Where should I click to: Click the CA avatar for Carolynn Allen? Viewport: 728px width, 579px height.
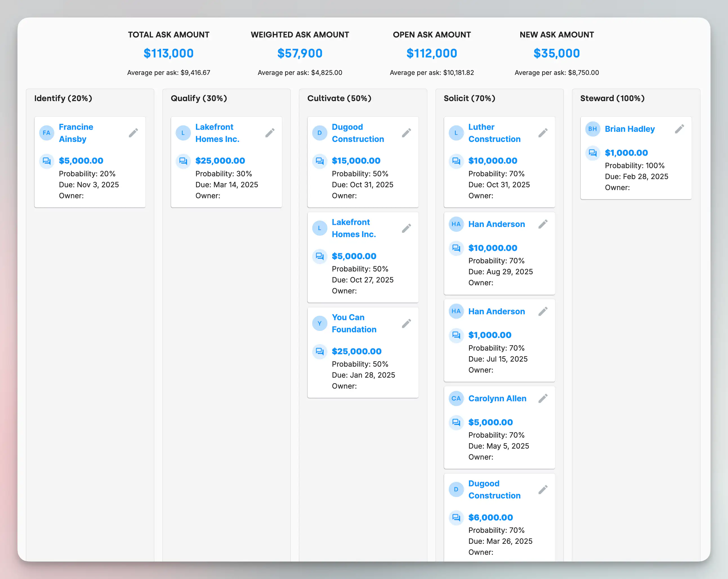click(456, 398)
